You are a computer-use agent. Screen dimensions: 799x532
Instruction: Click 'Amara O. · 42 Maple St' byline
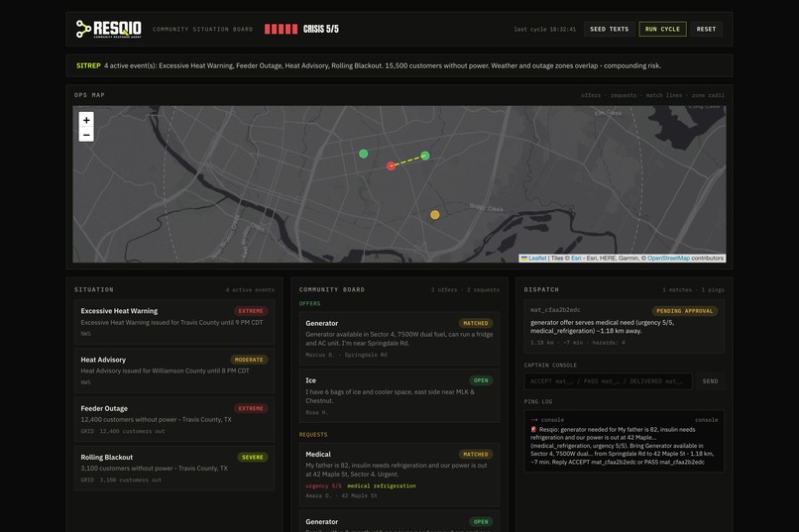click(x=341, y=496)
